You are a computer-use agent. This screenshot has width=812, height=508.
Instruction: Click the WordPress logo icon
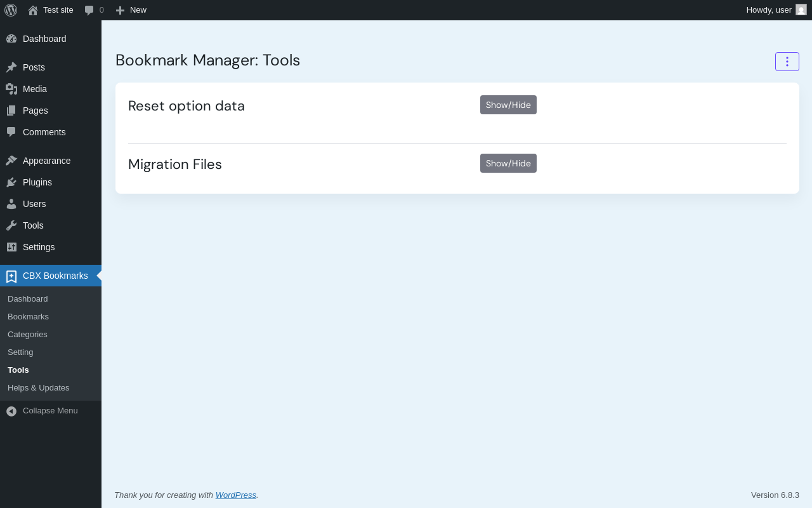[x=11, y=10]
